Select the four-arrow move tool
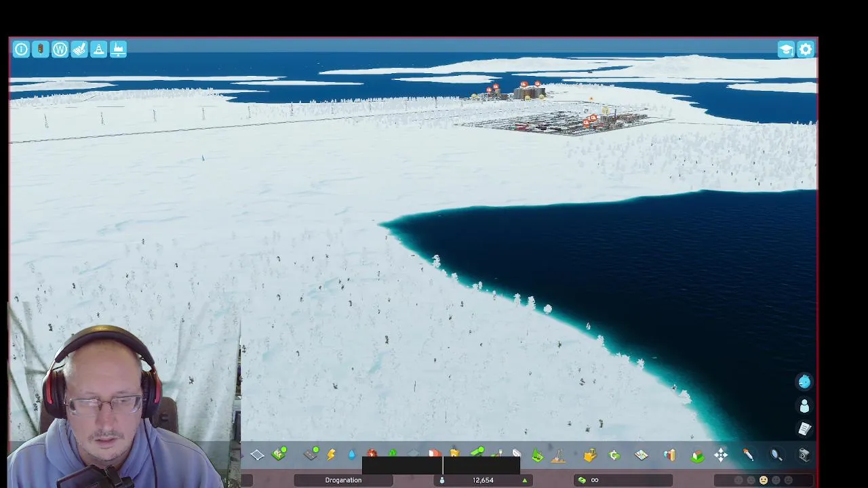The image size is (868, 488). pyautogui.click(x=721, y=455)
